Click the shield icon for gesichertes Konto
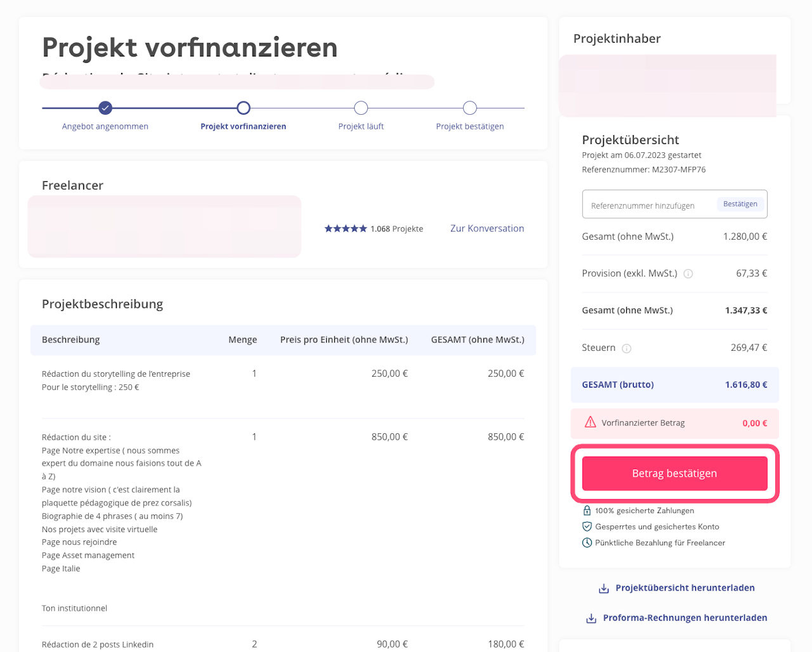 coord(587,526)
